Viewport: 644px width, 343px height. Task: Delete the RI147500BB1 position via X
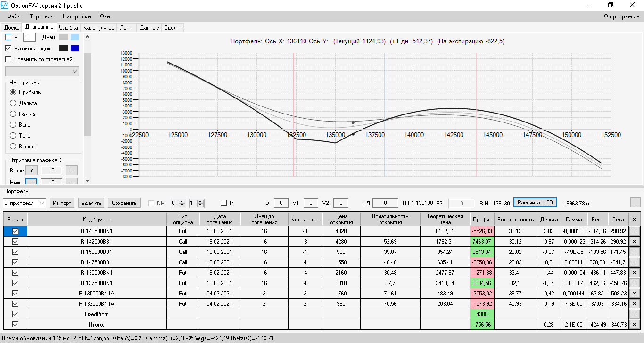coord(634,262)
